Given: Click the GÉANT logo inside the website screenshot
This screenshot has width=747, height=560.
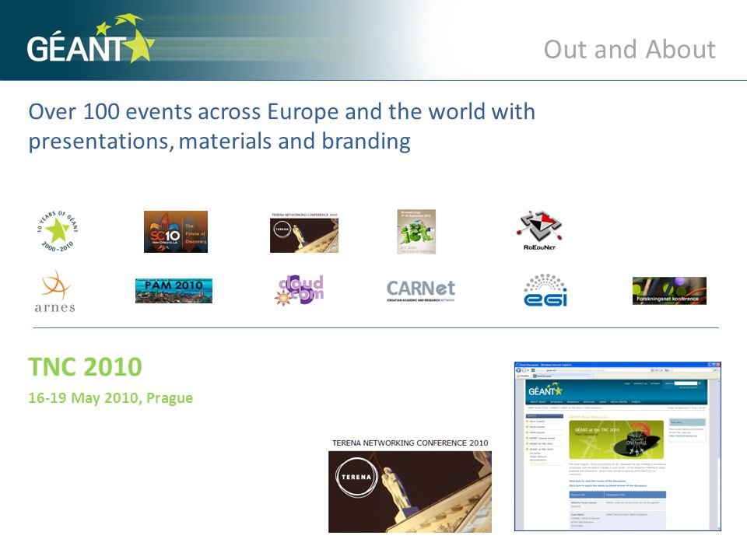Looking at the screenshot, I should (x=545, y=390).
